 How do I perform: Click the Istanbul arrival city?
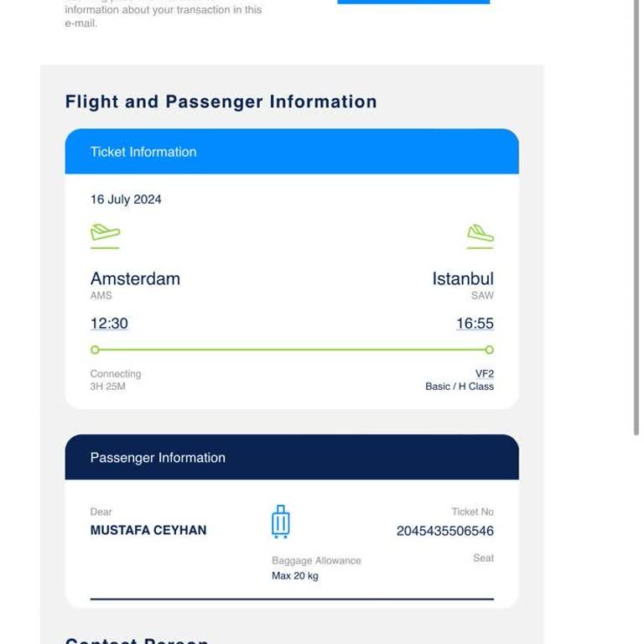tap(463, 278)
